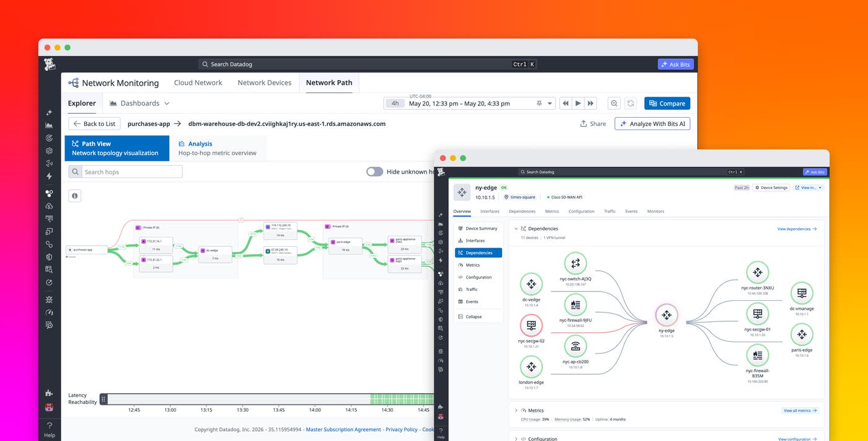Open the bug icon in the ny-edge window sidebar
Viewport: 868px width, 441px height.
[440, 351]
